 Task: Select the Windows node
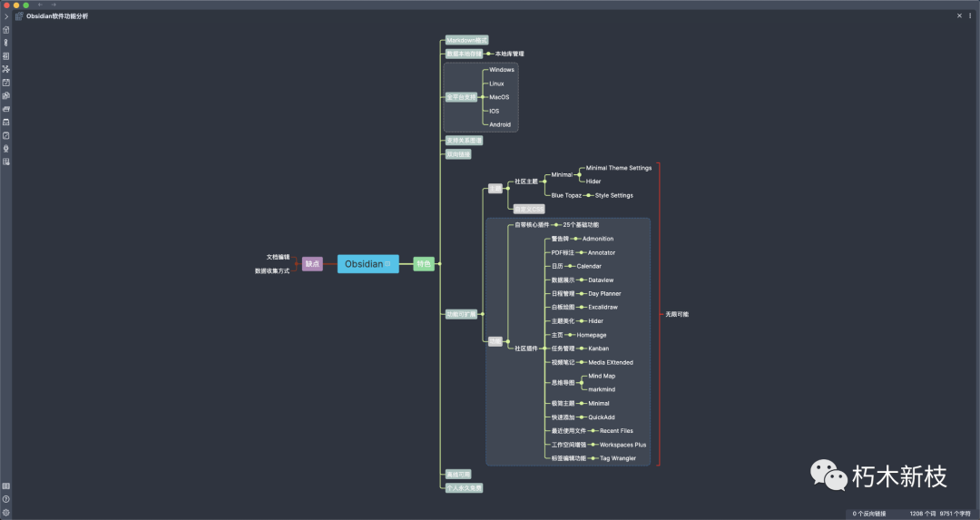point(502,69)
